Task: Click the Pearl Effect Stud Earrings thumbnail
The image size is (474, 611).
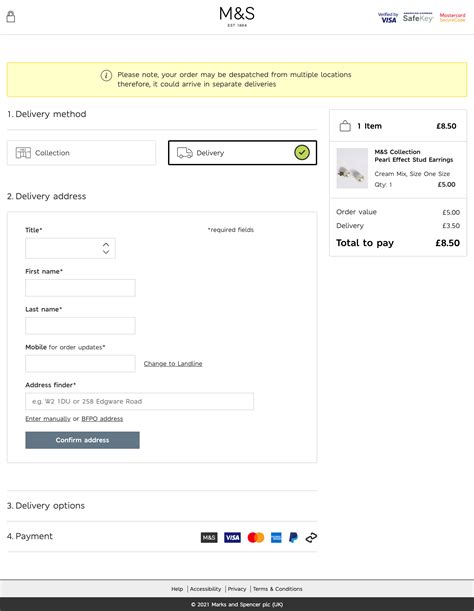Action: (352, 168)
